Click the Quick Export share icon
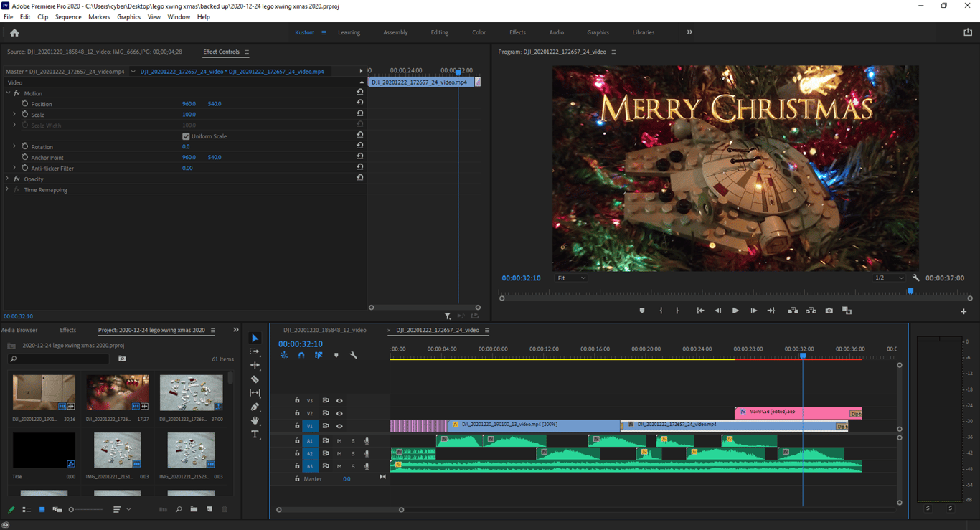 click(967, 32)
